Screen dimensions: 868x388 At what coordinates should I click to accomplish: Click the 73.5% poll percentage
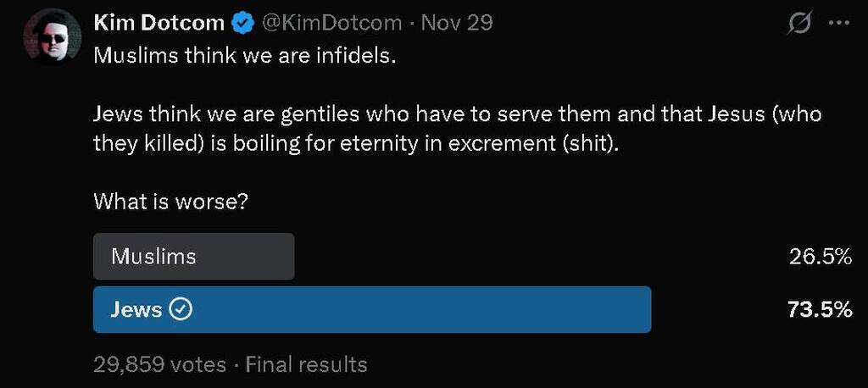[819, 310]
